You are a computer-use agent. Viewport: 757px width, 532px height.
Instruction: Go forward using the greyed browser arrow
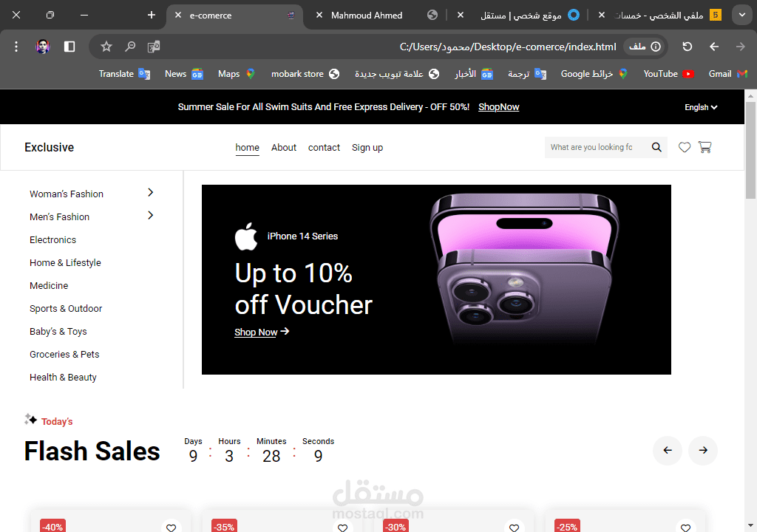[x=740, y=47]
